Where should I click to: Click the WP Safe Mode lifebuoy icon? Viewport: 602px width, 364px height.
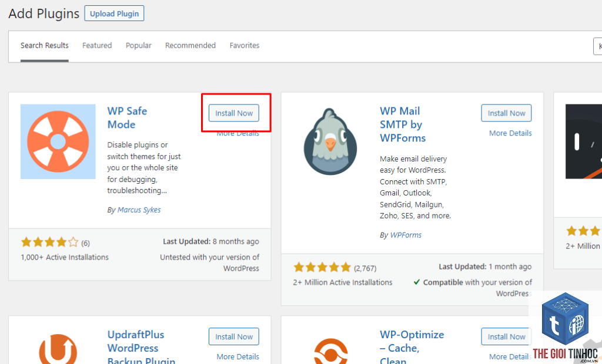tap(58, 141)
